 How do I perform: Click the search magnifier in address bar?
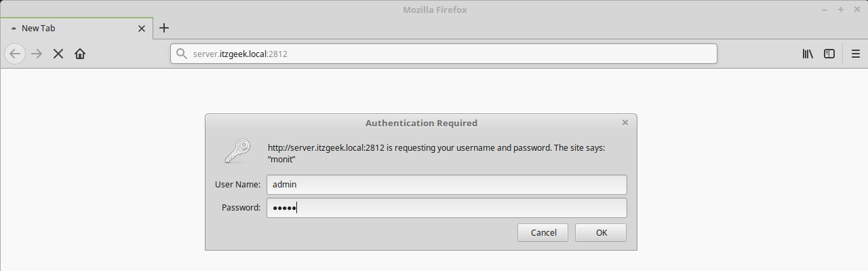(x=181, y=54)
